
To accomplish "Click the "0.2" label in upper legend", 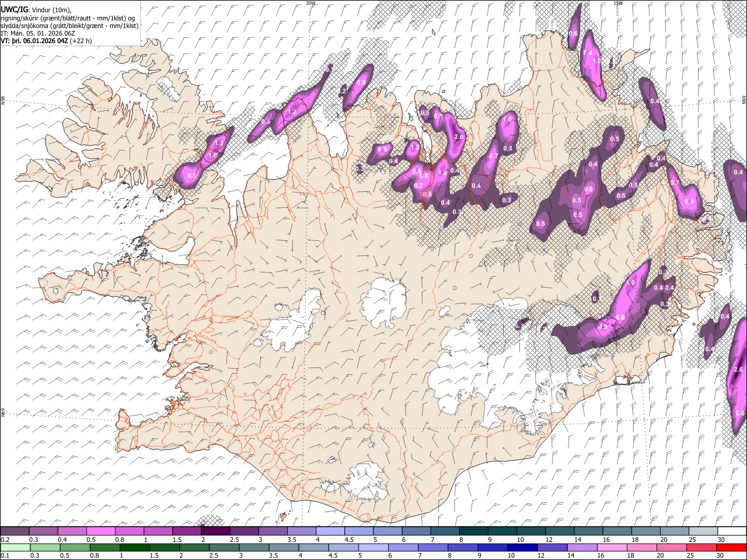I will pyautogui.click(x=5, y=539).
